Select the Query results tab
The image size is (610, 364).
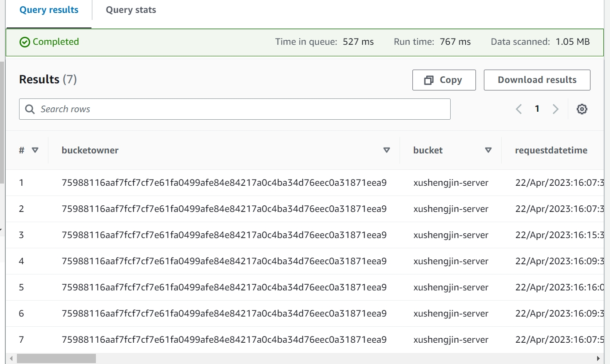click(x=49, y=10)
